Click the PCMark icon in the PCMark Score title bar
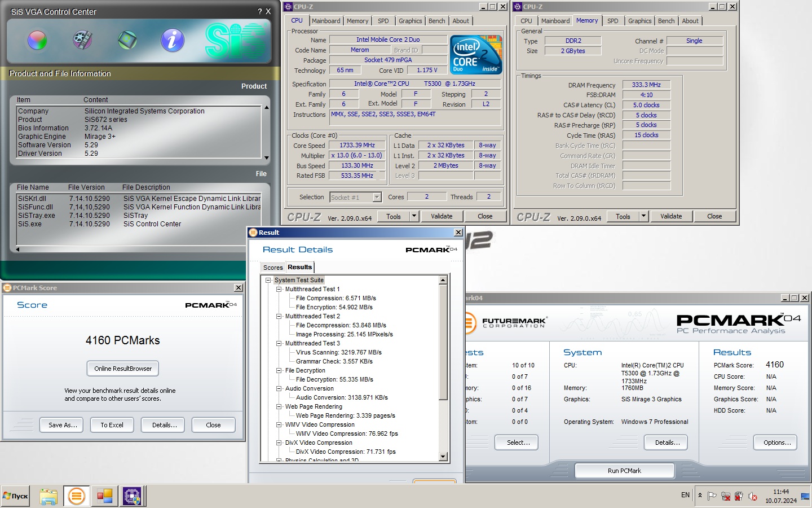This screenshot has width=812, height=508. click(x=7, y=288)
